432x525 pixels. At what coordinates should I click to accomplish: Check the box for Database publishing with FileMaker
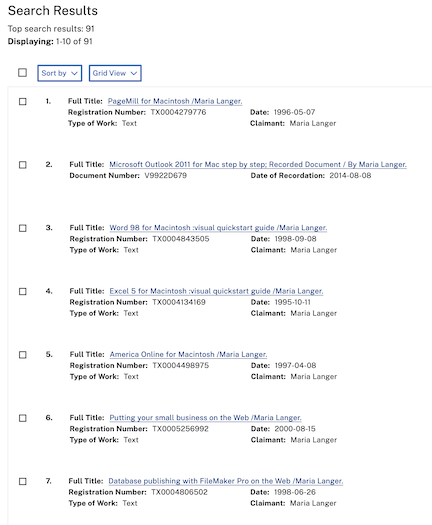click(x=22, y=481)
